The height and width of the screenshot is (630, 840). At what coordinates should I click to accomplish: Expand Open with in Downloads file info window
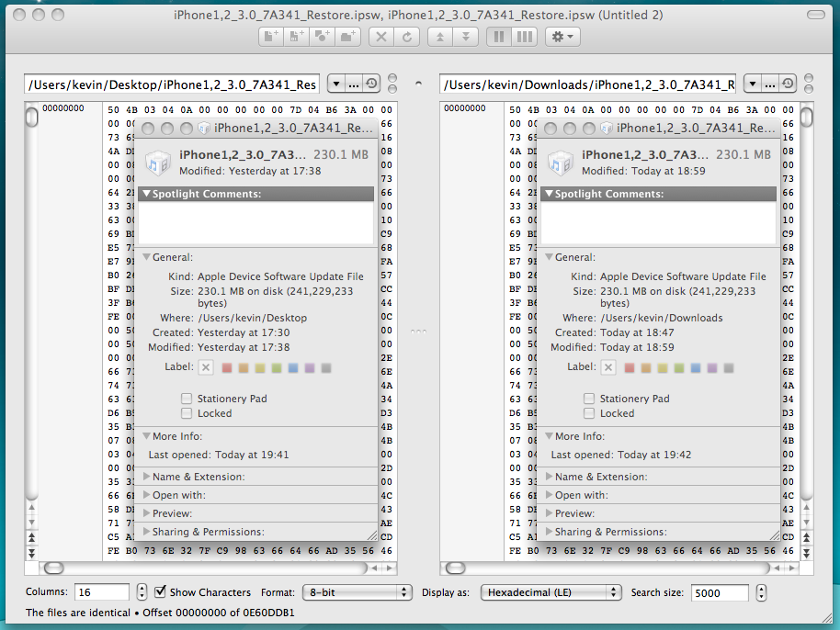tap(549, 495)
